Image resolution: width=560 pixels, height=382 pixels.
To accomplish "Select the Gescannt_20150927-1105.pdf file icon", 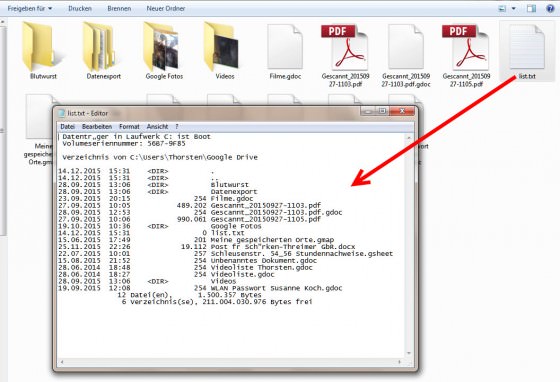I will pyautogui.click(x=466, y=47).
